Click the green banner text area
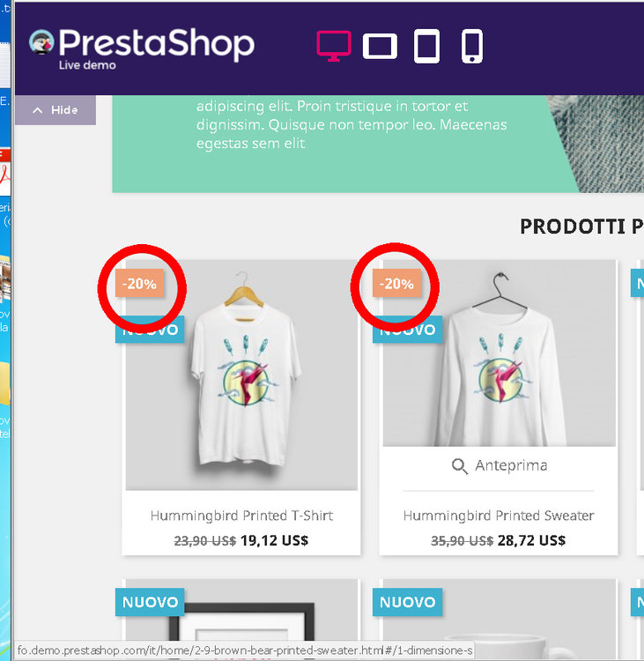Image resolution: width=644 pixels, height=661 pixels. tap(352, 125)
